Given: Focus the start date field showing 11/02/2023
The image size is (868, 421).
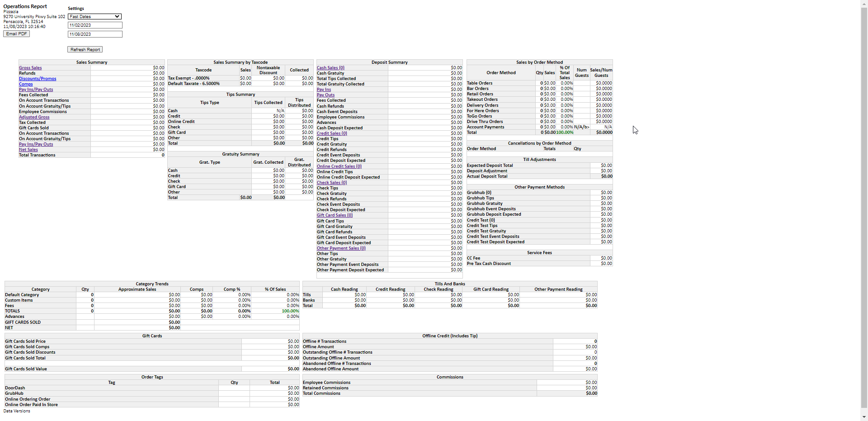Looking at the screenshot, I should point(95,25).
